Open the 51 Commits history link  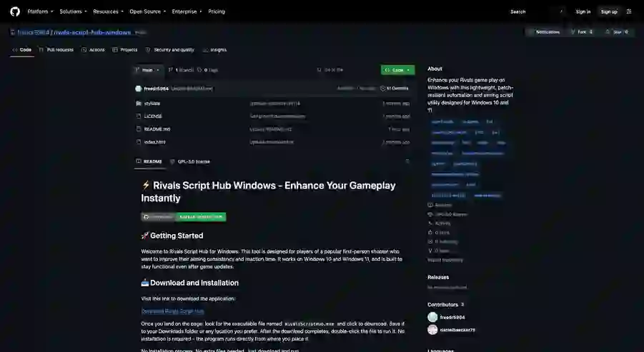395,89
